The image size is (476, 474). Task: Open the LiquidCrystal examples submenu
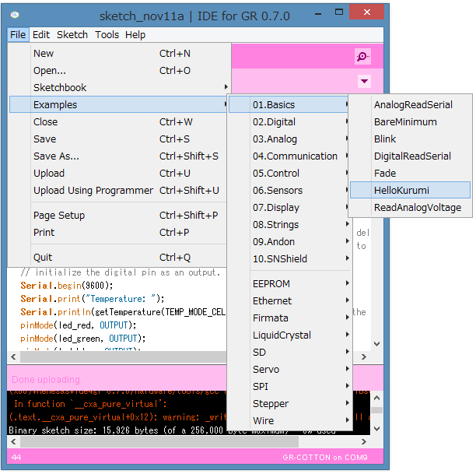[282, 335]
